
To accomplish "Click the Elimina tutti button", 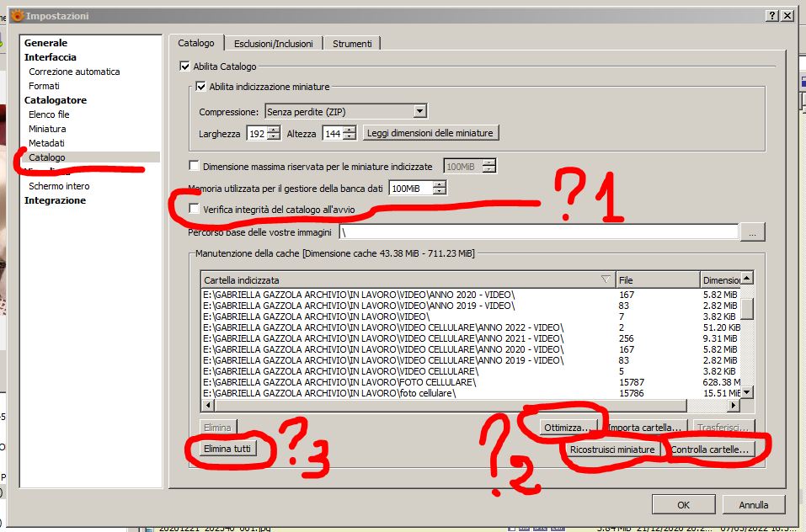I will pos(227,449).
